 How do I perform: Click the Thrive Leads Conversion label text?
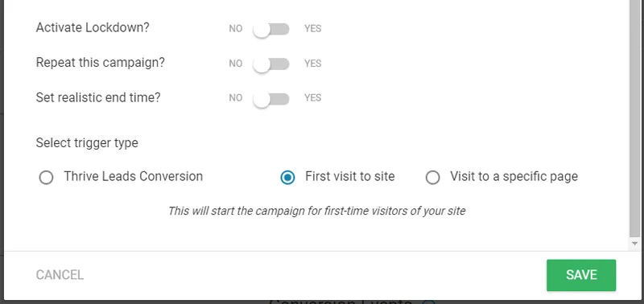point(134,176)
